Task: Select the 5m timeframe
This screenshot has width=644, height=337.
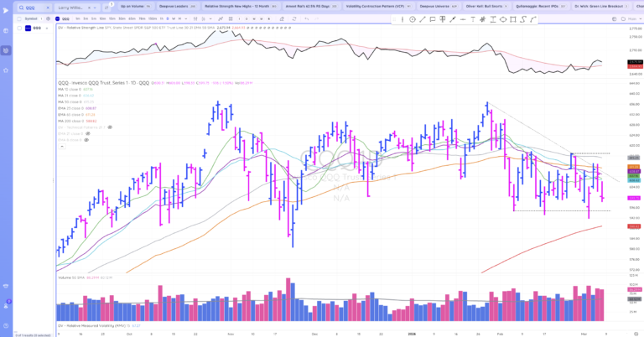Action: point(94,19)
